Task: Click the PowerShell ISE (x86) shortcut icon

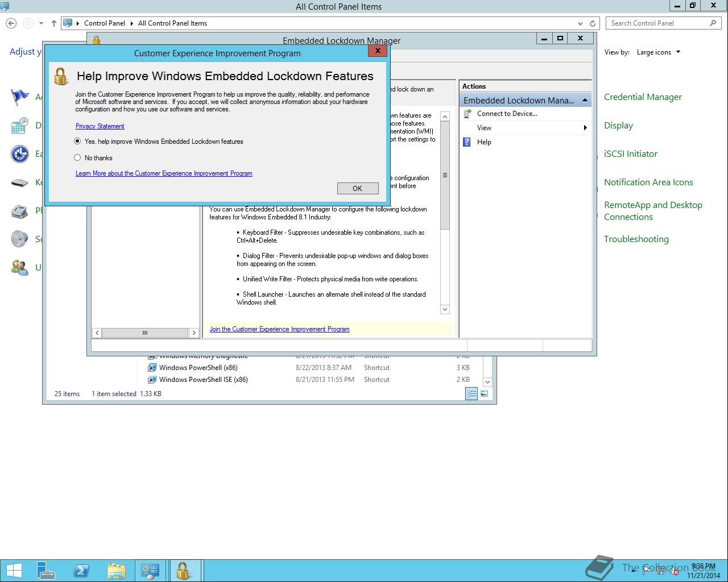Action: point(152,380)
